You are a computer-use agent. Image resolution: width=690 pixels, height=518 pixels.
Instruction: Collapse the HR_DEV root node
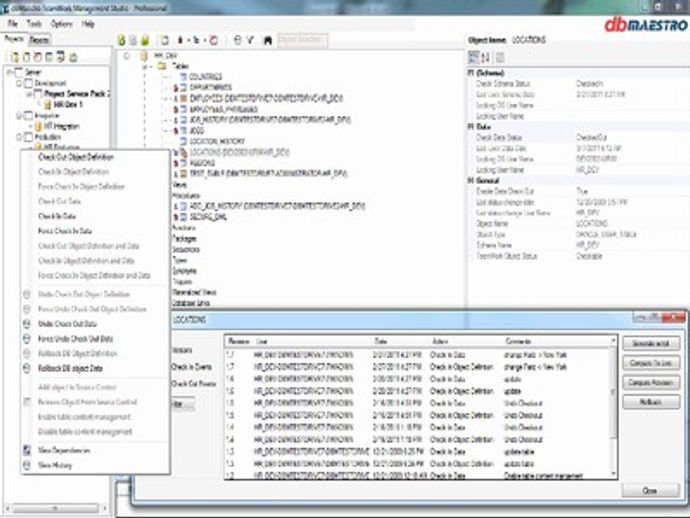click(x=127, y=55)
